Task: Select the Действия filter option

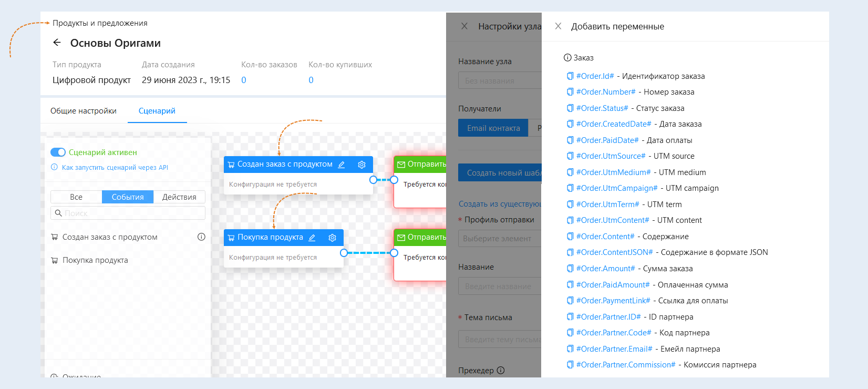Action: [x=179, y=197]
